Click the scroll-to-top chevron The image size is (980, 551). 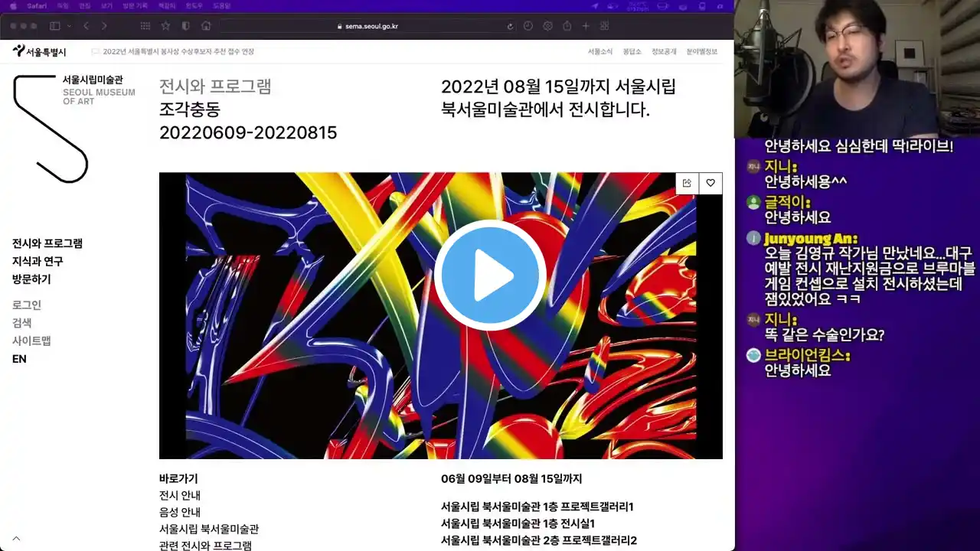[16, 539]
